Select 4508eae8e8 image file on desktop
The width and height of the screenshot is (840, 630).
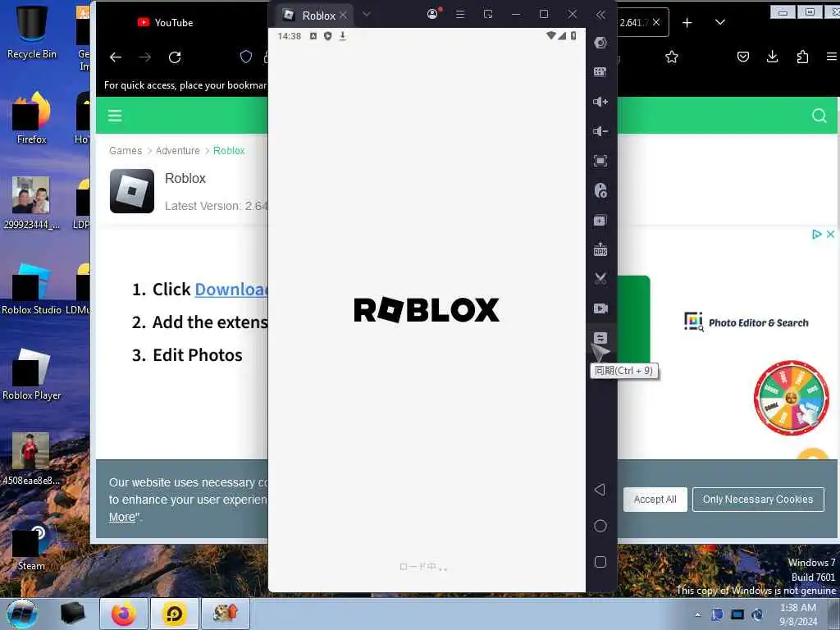pos(32,459)
